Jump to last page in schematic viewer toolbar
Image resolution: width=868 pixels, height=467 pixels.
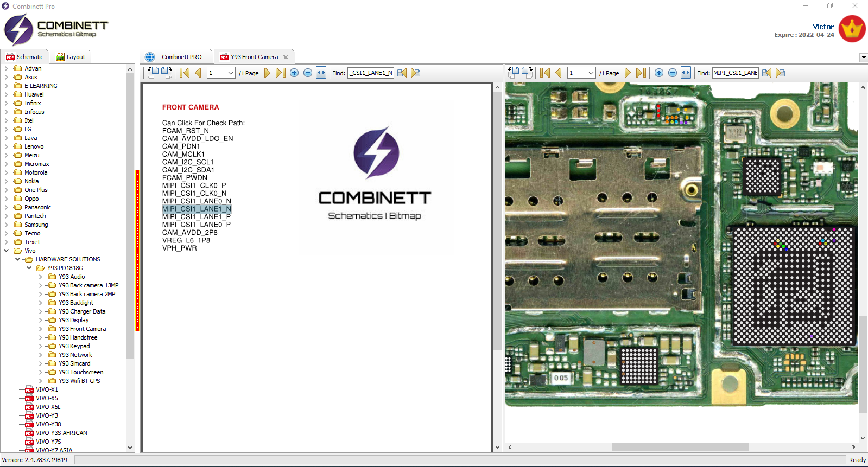point(280,73)
